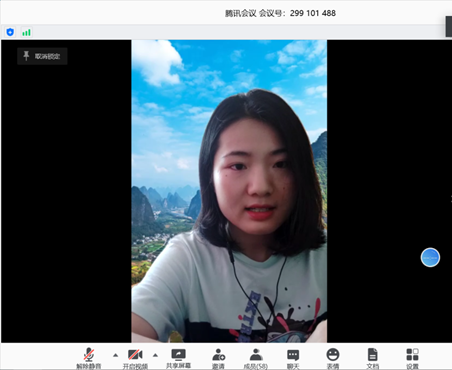Unmute the microphone (解除静音)
452x370 pixels.
89,358
